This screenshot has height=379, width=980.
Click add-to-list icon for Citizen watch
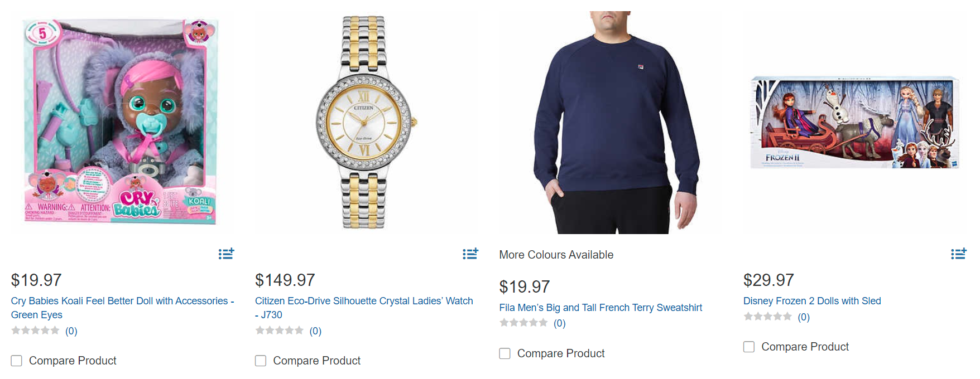click(470, 254)
